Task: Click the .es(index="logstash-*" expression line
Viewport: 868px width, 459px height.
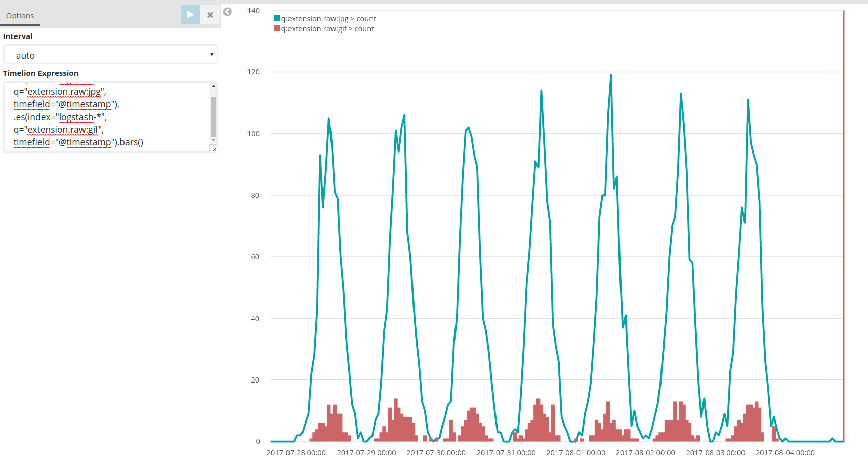Action: [60, 117]
